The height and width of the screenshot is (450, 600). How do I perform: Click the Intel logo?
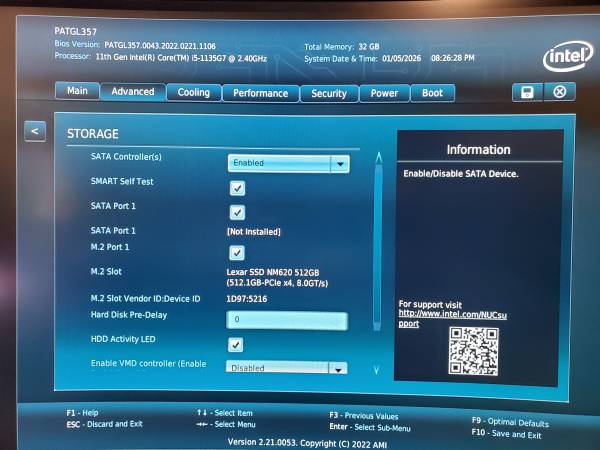tap(567, 56)
